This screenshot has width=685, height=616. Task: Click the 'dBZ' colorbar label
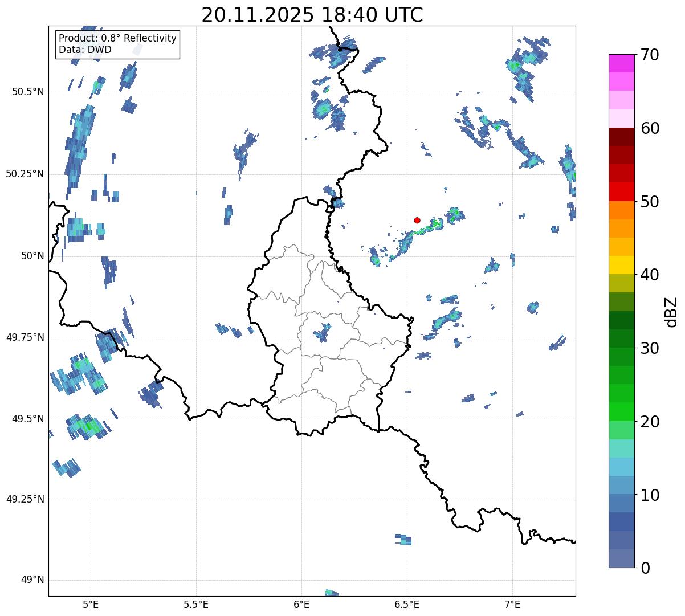(671, 311)
